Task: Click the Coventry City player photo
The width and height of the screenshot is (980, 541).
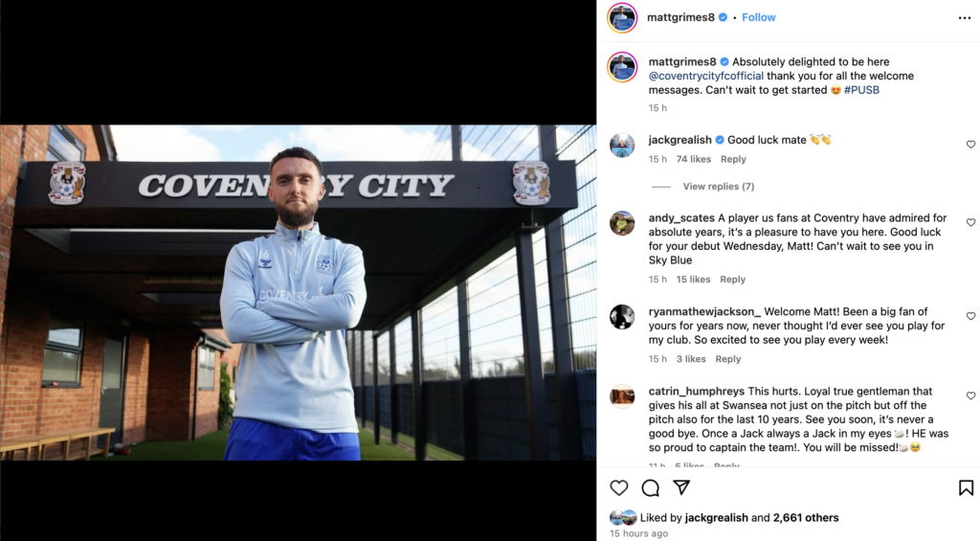Action: tap(299, 293)
